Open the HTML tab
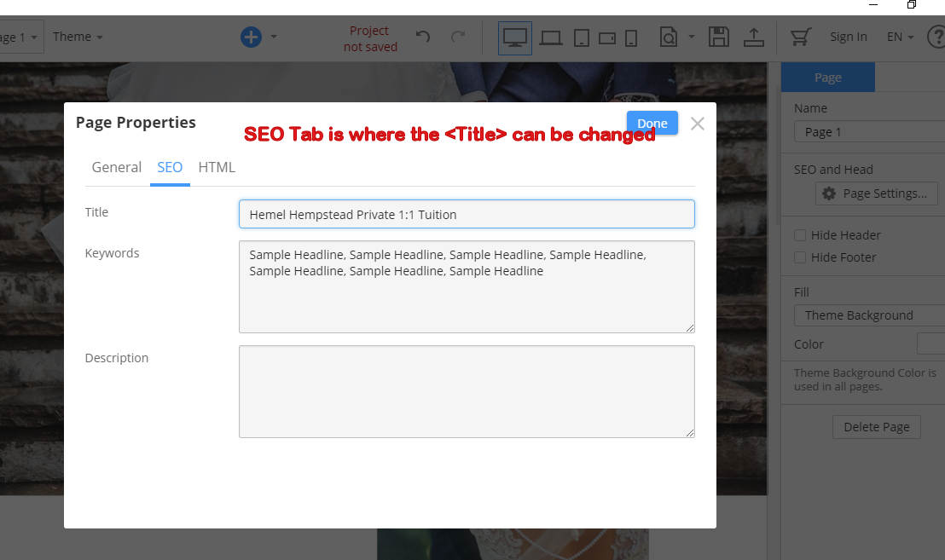This screenshot has width=945, height=560. pyautogui.click(x=217, y=167)
